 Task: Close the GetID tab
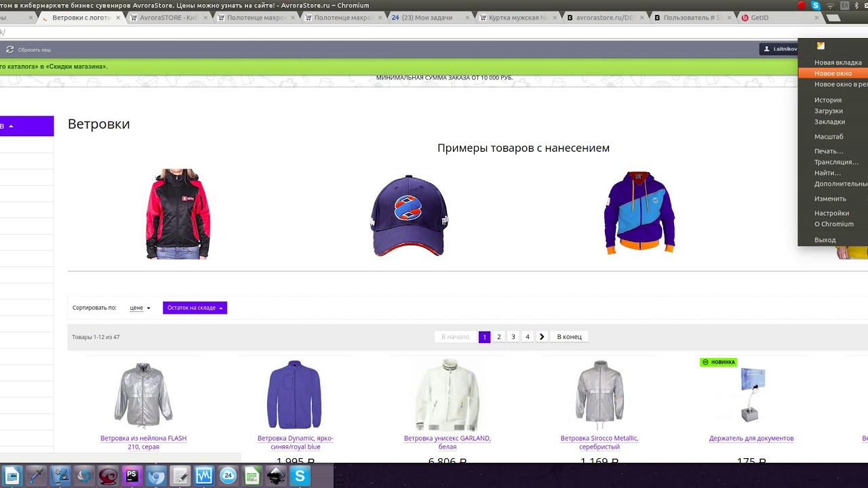point(816,18)
